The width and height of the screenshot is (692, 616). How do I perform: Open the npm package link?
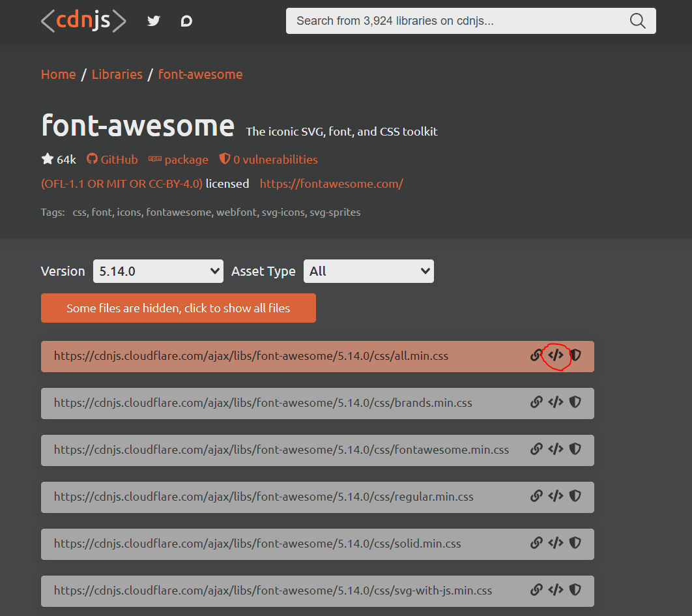pyautogui.click(x=179, y=160)
